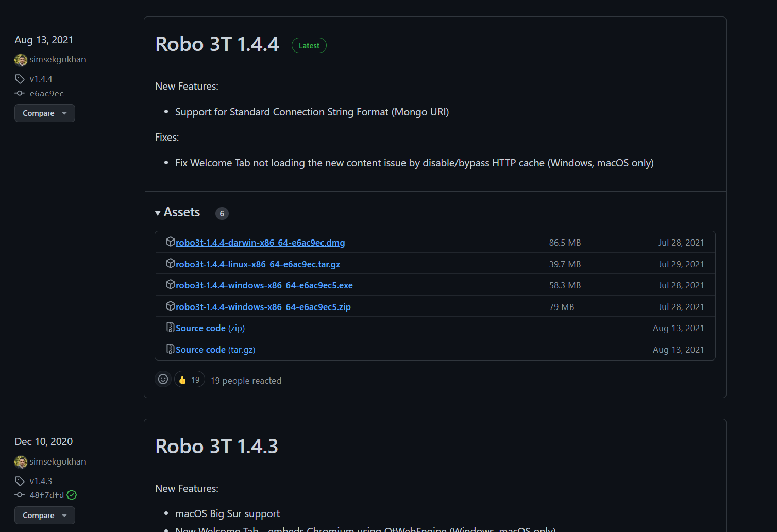Click the 'Aug 13, 2021' date of Source code (zip)
Viewport: 777px width, 532px height.
(x=679, y=328)
